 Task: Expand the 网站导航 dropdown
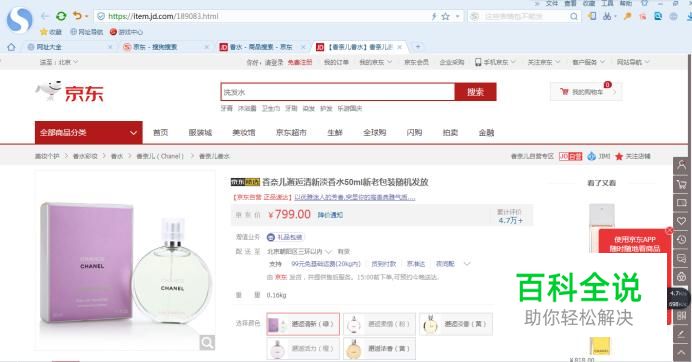[x=633, y=62]
